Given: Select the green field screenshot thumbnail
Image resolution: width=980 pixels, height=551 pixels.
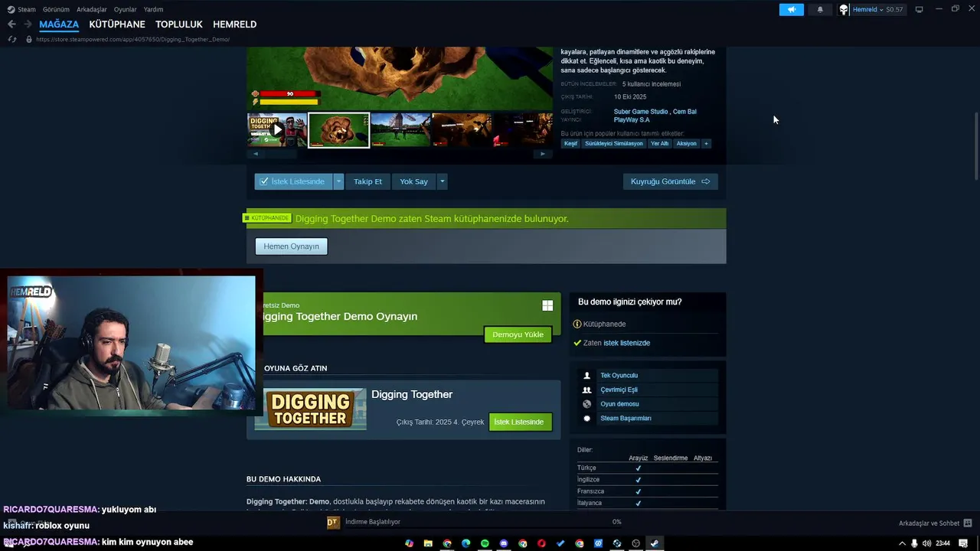Looking at the screenshot, I should click(x=400, y=130).
